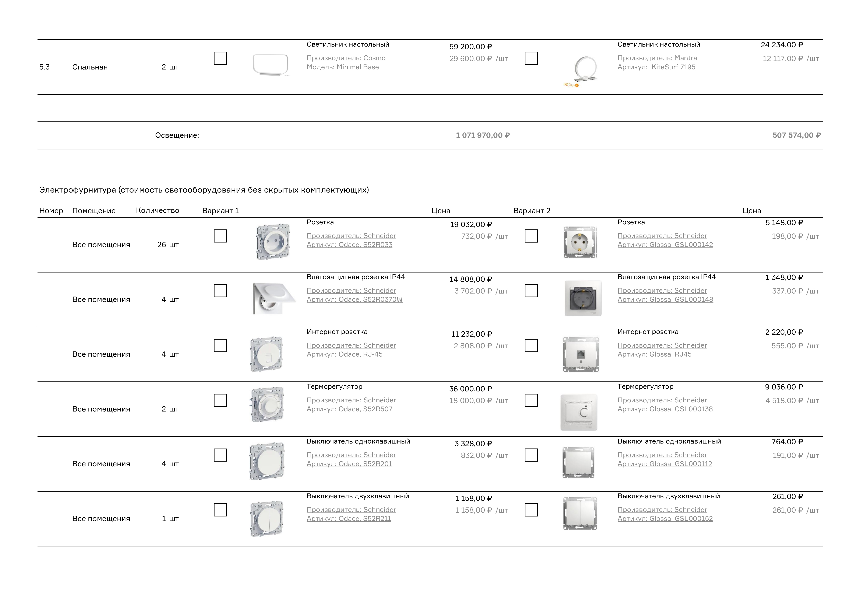Screen dimensions: 868x614
Task: Check Variant 1 box for Cosmo table lamp
Action: tap(220, 58)
